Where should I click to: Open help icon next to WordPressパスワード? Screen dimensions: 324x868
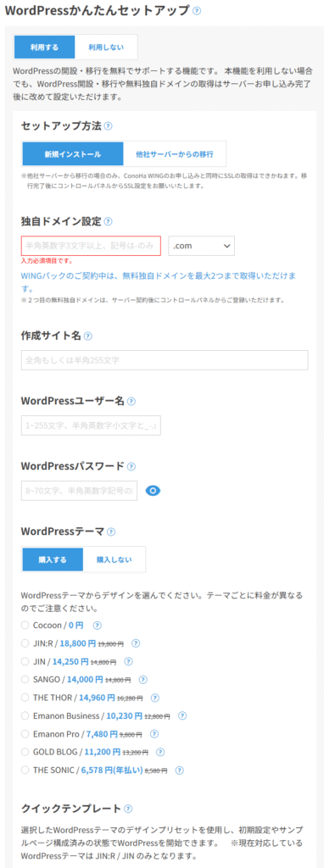[131, 466]
